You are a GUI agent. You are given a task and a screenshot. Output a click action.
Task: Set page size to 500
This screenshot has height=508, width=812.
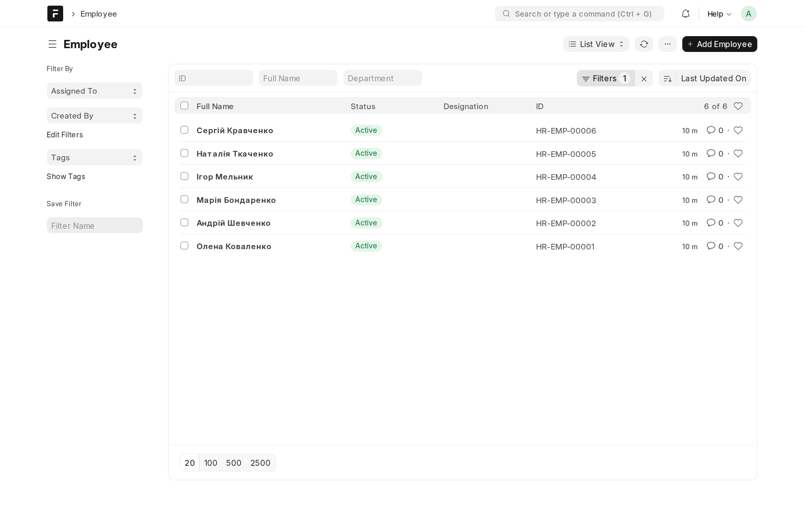[233, 462]
